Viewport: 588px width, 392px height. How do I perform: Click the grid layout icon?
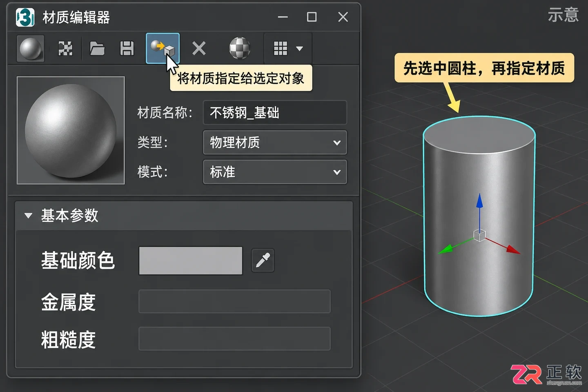(x=281, y=49)
